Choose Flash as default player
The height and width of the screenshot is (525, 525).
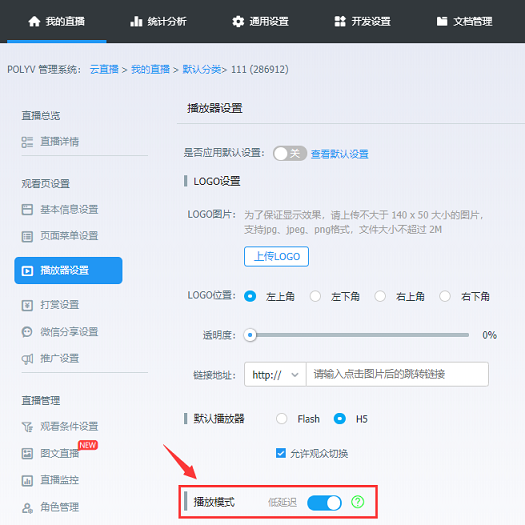282,419
